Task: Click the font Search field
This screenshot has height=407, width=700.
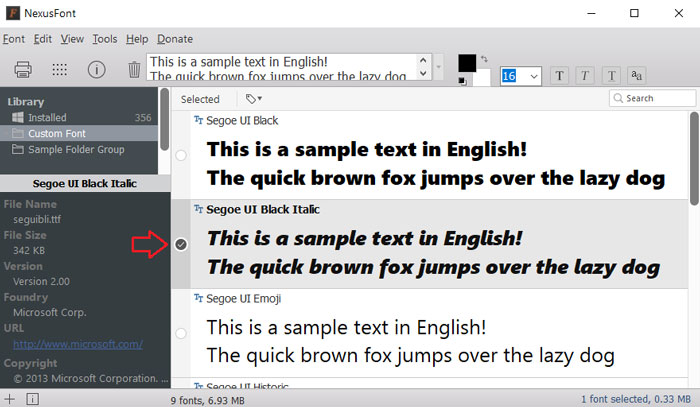Action: click(652, 98)
